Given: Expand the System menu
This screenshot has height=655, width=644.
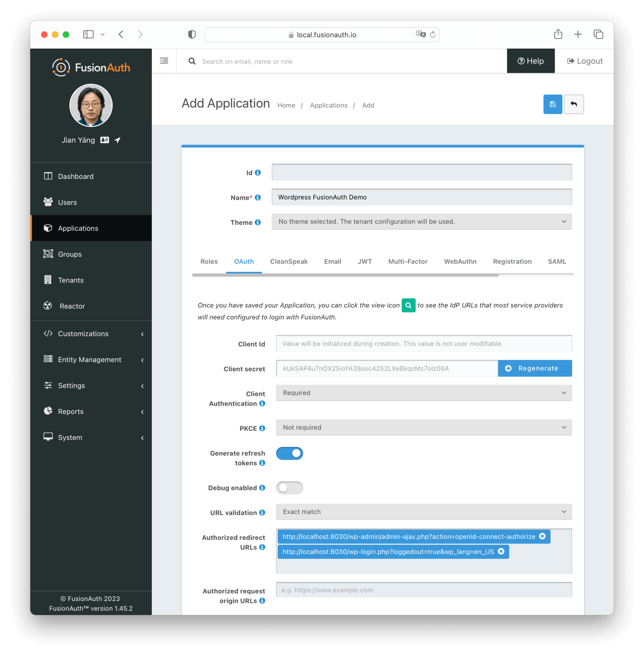Looking at the screenshot, I should pyautogui.click(x=91, y=437).
